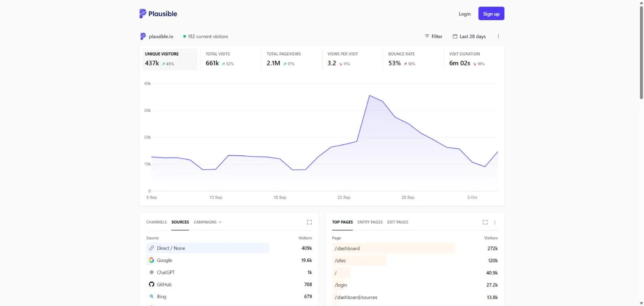This screenshot has height=306, width=644.
Task: Click the Login link
Action: [465, 14]
